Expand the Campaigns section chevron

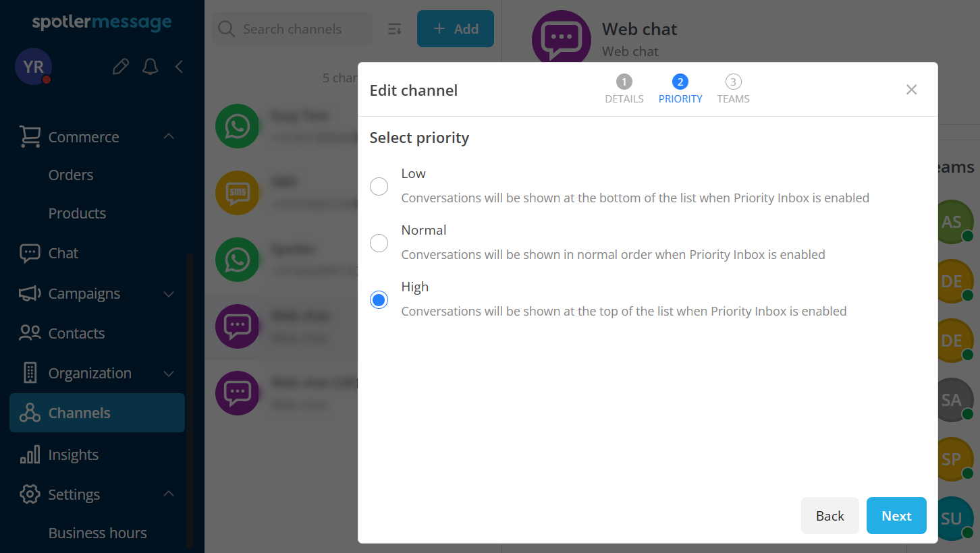[169, 294]
